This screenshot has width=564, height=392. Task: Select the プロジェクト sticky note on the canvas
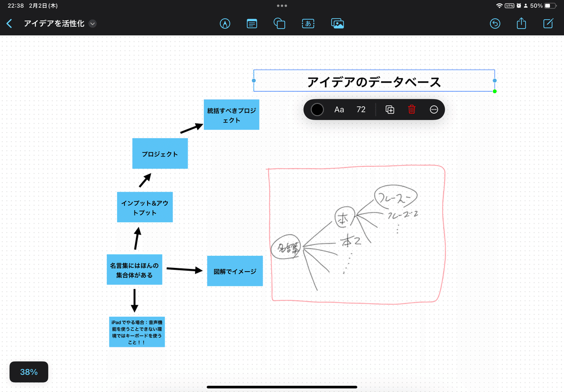[160, 153]
